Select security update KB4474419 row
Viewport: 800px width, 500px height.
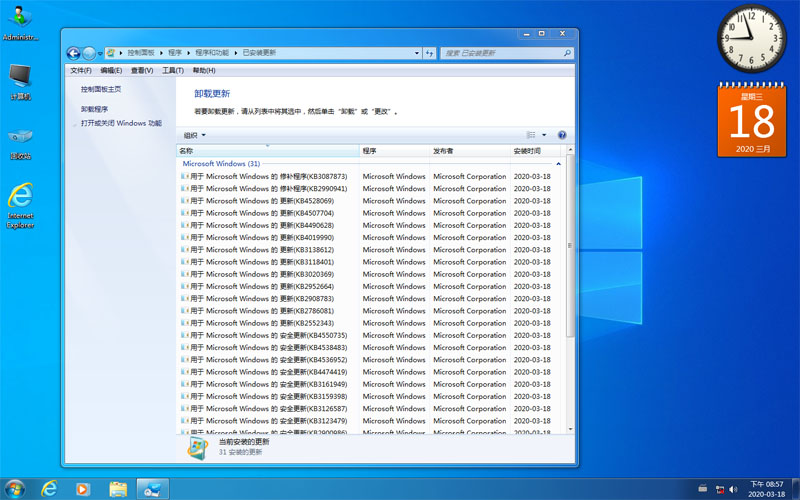pos(370,372)
